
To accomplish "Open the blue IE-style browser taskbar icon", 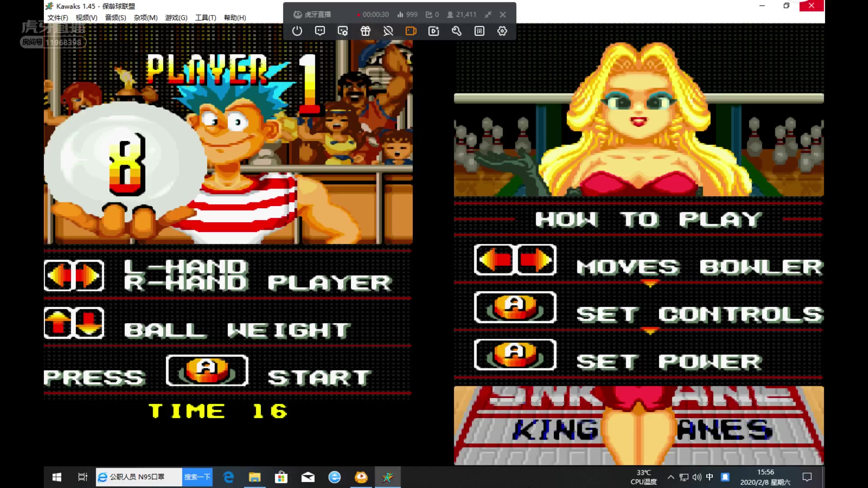I will (x=335, y=477).
